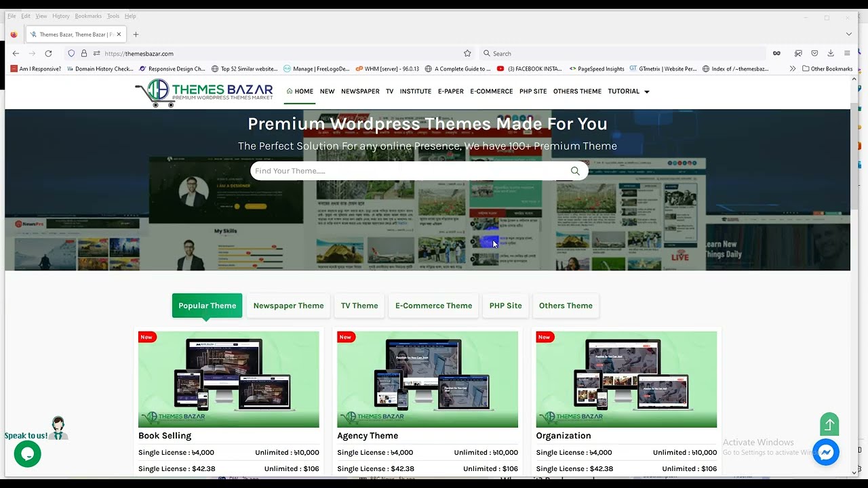The width and height of the screenshot is (868, 488).
Task: Select the Newspaper Theme tab
Action: pos(288,306)
